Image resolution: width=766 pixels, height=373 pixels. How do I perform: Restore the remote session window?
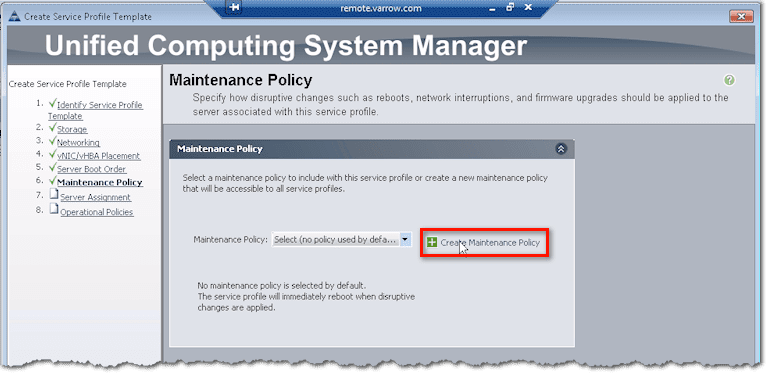(x=511, y=7)
